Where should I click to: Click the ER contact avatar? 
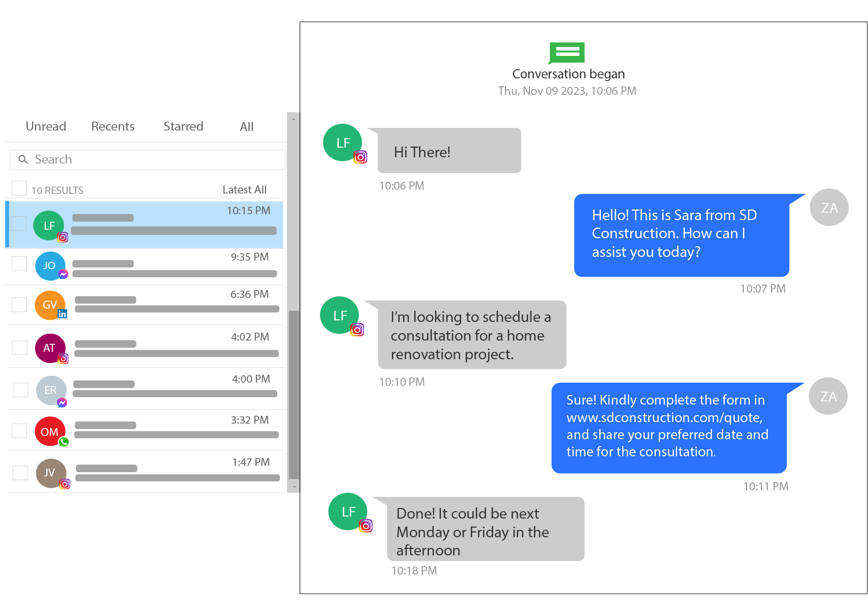coord(51,390)
